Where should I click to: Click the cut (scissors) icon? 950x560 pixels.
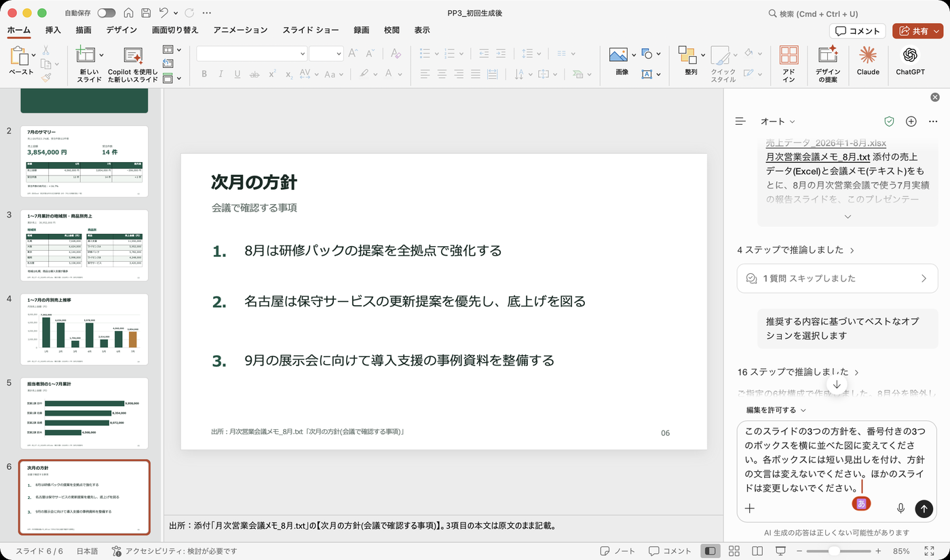coord(46,50)
